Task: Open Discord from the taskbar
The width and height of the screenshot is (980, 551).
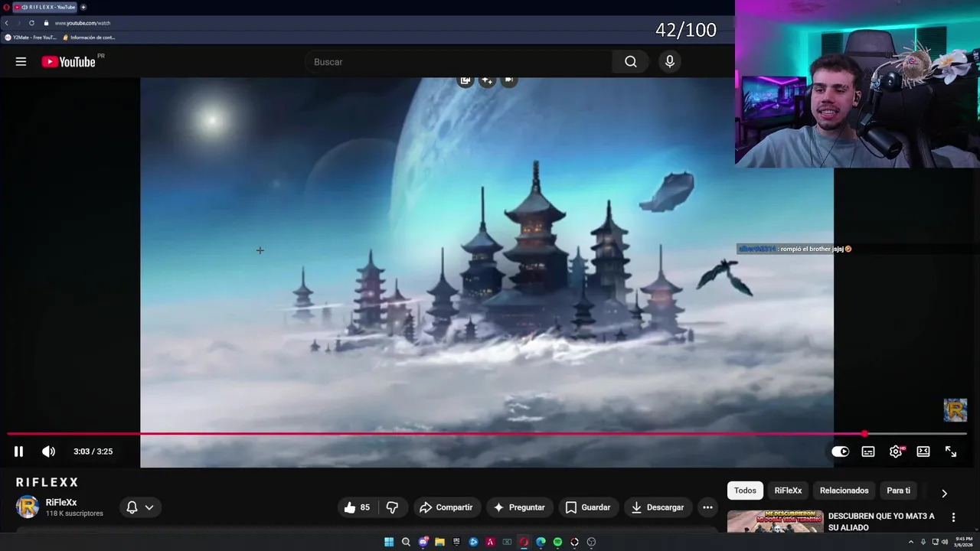Action: (423, 542)
